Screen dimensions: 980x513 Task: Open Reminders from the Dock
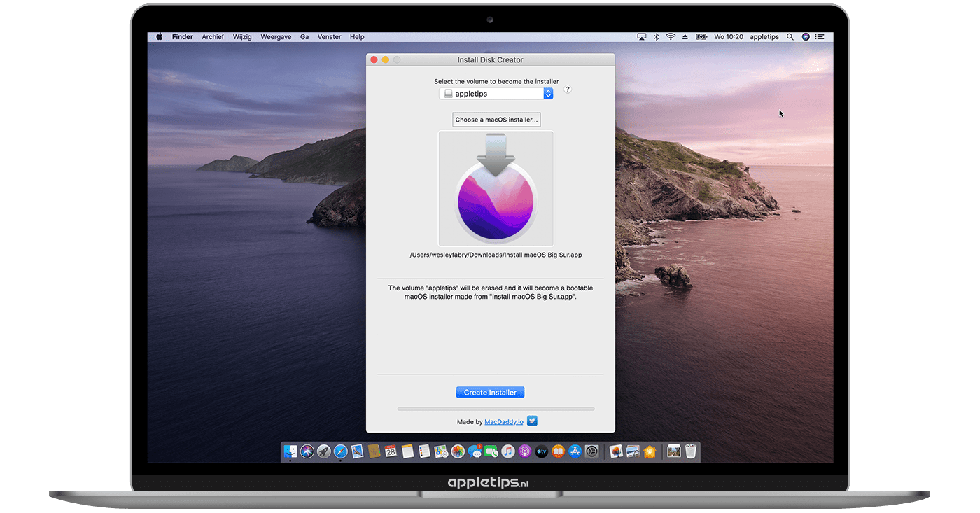pyautogui.click(x=424, y=451)
